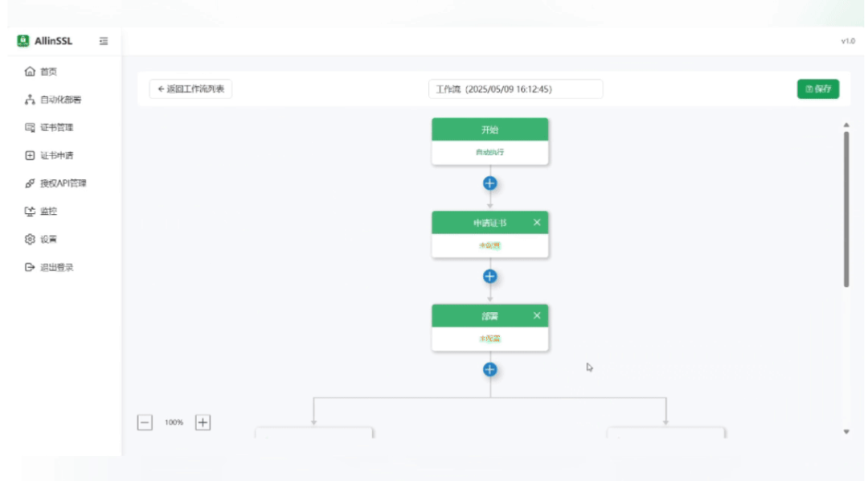This screenshot has height=481, width=868.
Task: Open 自动化部署 via its workflow icon
Action: [x=30, y=100]
